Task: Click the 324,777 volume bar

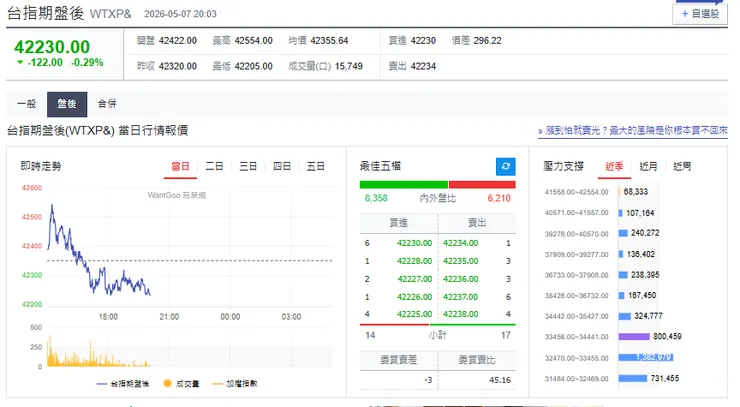Action: [x=624, y=316]
